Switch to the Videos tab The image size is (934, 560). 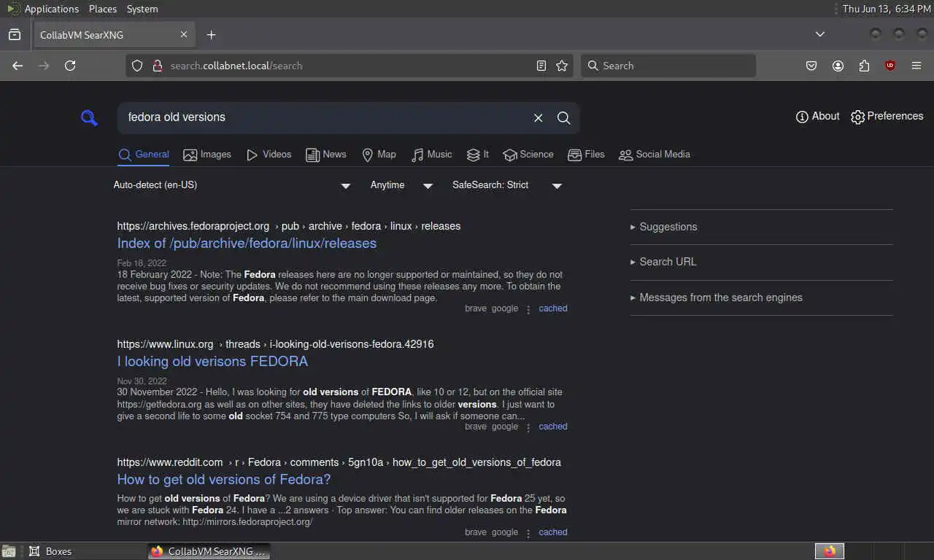[269, 155]
